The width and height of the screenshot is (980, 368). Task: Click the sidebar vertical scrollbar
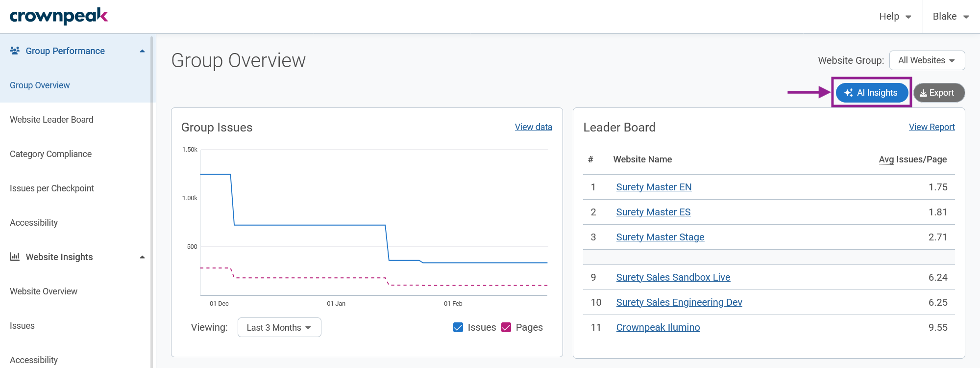pyautogui.click(x=152, y=201)
